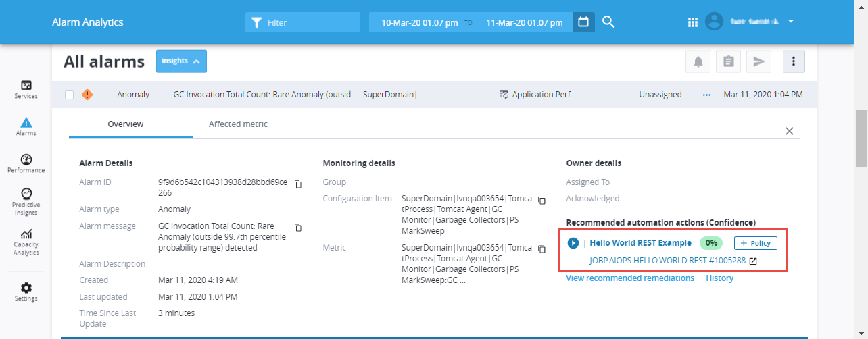
Task: Expand the user account dropdown
Action: [x=790, y=22]
